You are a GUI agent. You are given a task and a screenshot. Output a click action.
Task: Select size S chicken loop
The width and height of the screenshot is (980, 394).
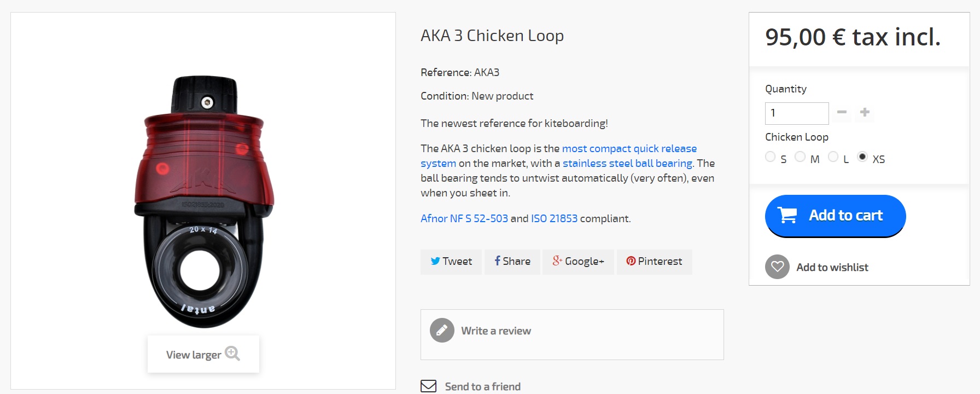[x=771, y=157]
